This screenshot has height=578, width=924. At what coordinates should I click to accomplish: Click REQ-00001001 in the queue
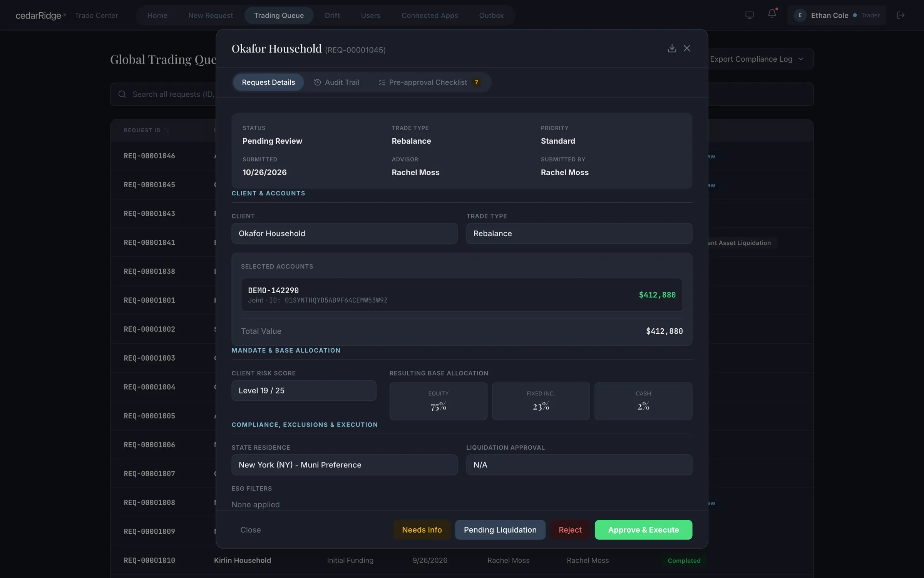point(149,300)
